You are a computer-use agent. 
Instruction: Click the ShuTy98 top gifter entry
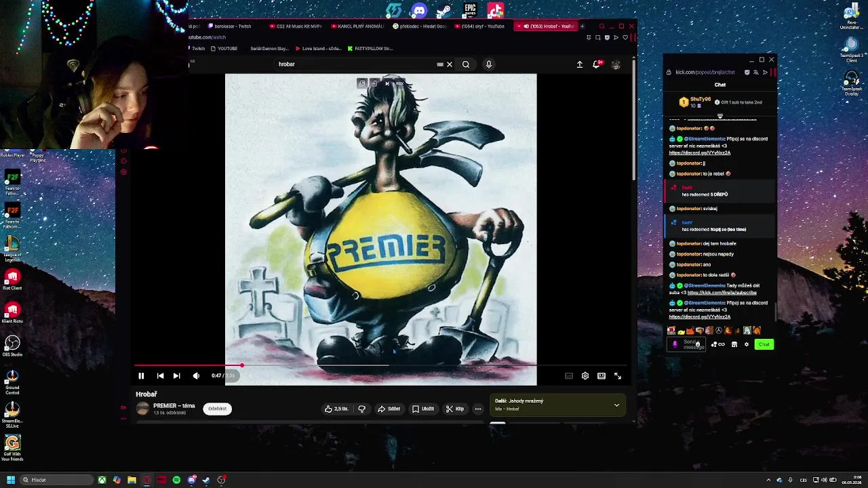click(696, 102)
